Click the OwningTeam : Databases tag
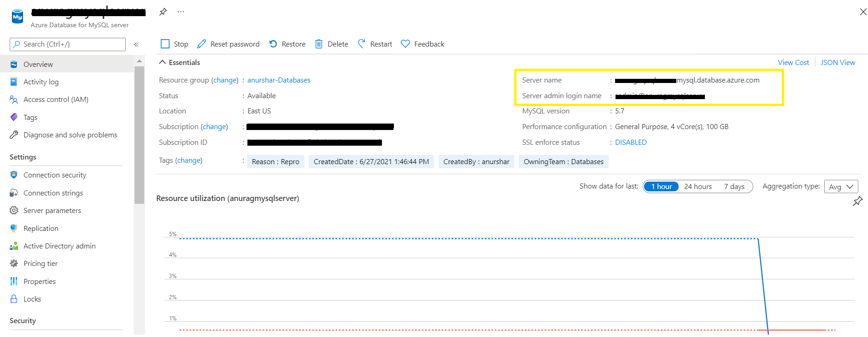This screenshot has height=337, width=868. [563, 161]
